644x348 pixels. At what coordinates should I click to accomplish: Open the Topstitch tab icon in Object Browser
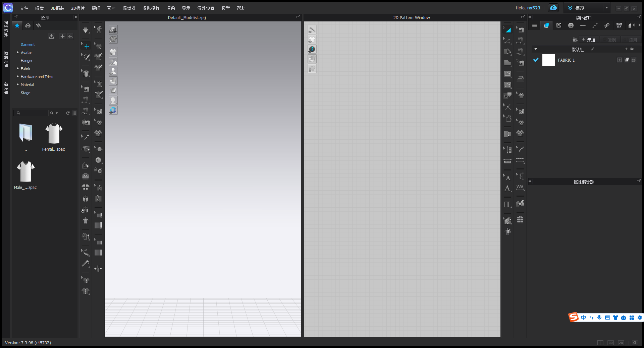pyautogui.click(x=595, y=25)
